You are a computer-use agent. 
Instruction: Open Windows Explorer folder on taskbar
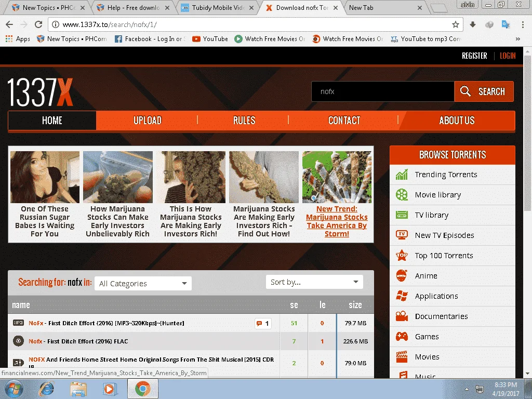[78, 389]
